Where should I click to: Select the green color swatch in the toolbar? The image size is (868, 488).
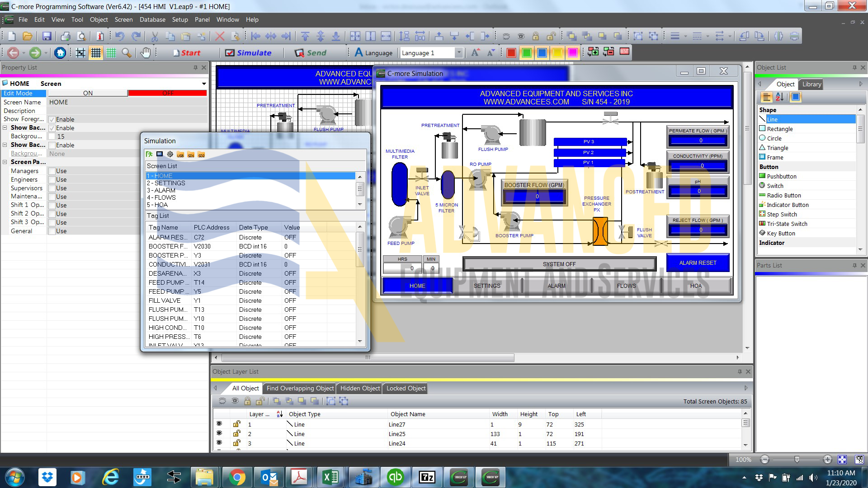(x=527, y=52)
